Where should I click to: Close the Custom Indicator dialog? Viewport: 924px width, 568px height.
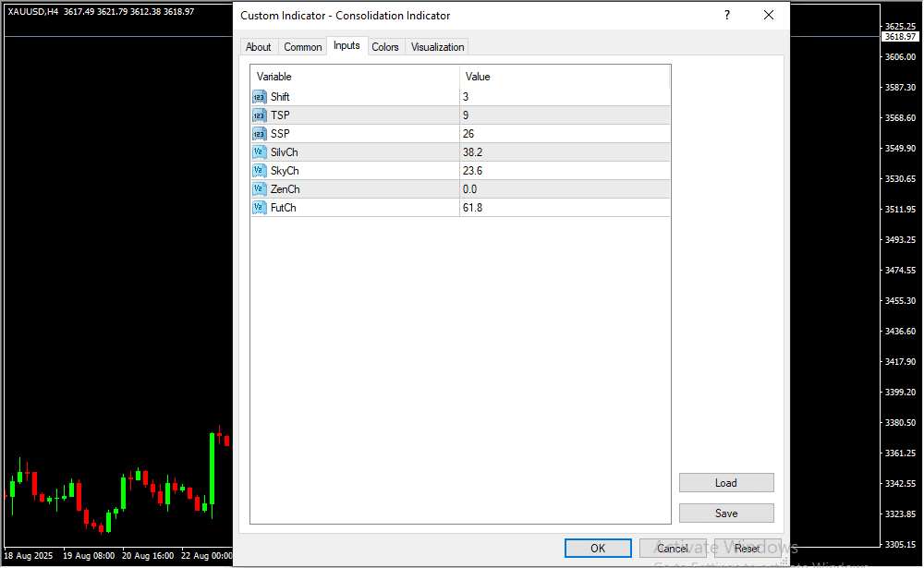pyautogui.click(x=769, y=16)
